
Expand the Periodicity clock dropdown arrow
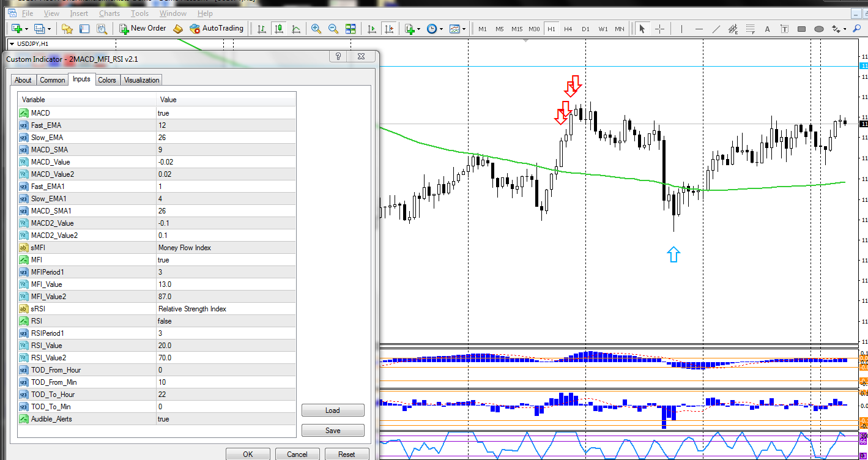coord(442,29)
